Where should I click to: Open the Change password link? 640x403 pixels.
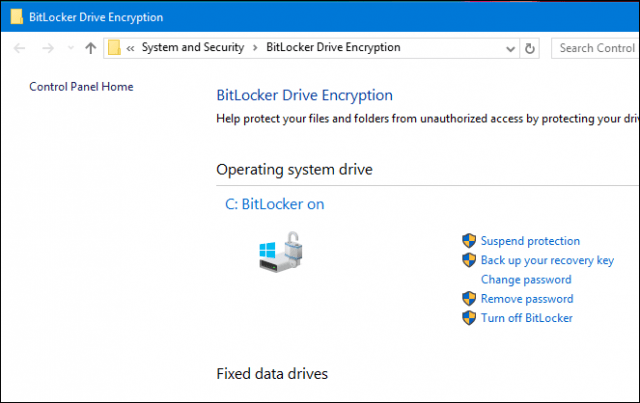tap(526, 280)
